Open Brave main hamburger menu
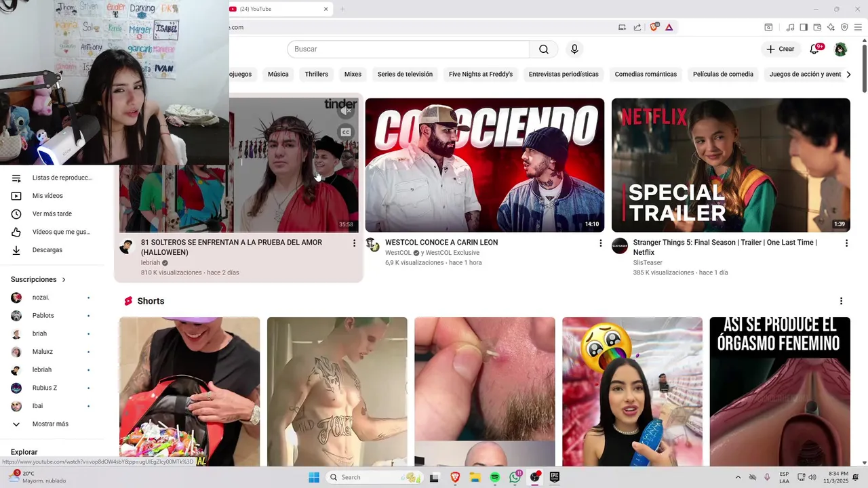Image resolution: width=868 pixels, height=488 pixels. coord(858,27)
